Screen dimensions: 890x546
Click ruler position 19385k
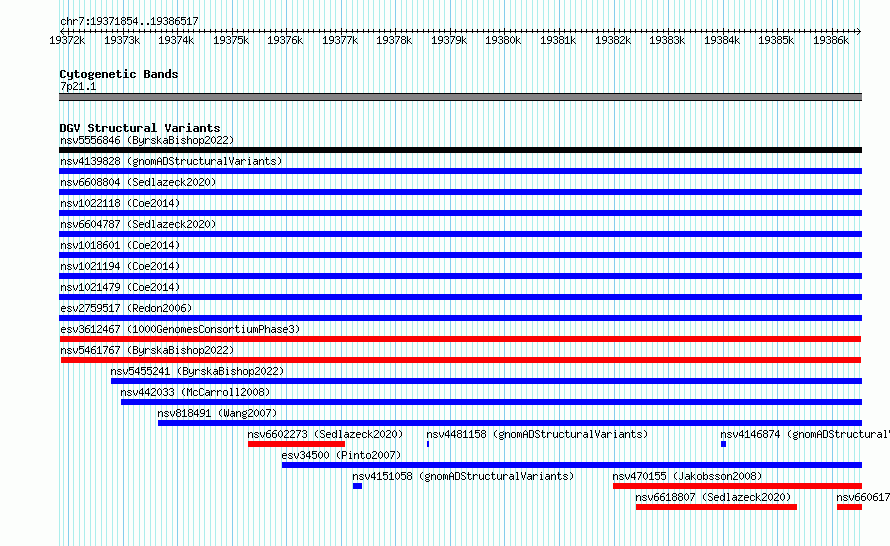coord(776,40)
